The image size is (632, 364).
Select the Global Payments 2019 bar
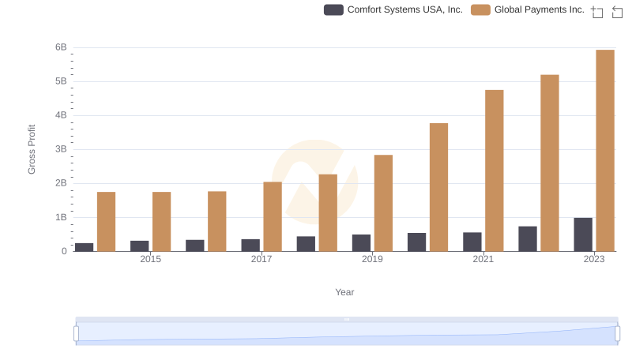click(x=383, y=204)
